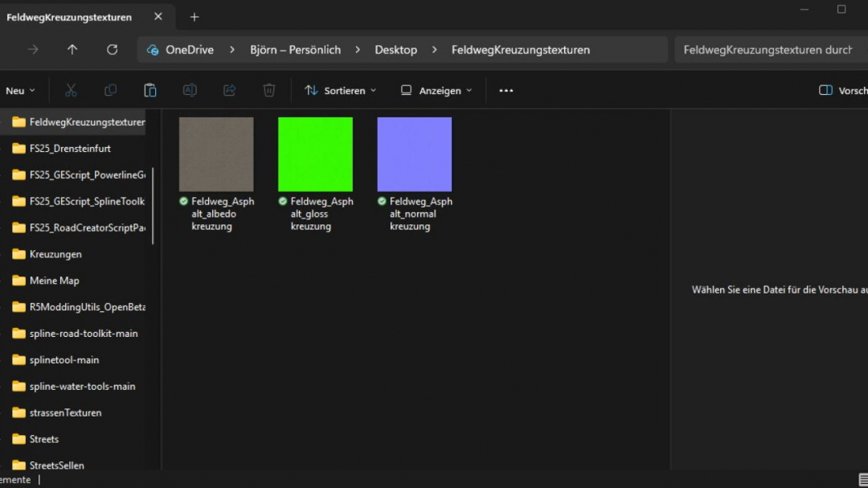Select the green Feldweg_Asphalt_gloss texture swatch
This screenshot has height=488, width=868.
pyautogui.click(x=315, y=153)
